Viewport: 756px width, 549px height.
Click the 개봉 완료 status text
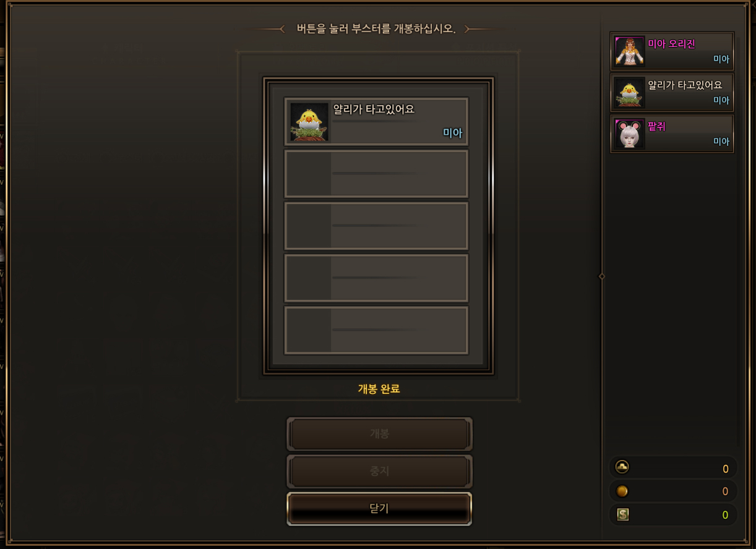coord(379,389)
